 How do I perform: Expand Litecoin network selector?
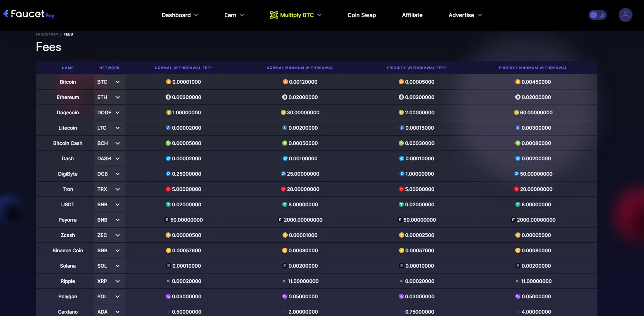109,128
